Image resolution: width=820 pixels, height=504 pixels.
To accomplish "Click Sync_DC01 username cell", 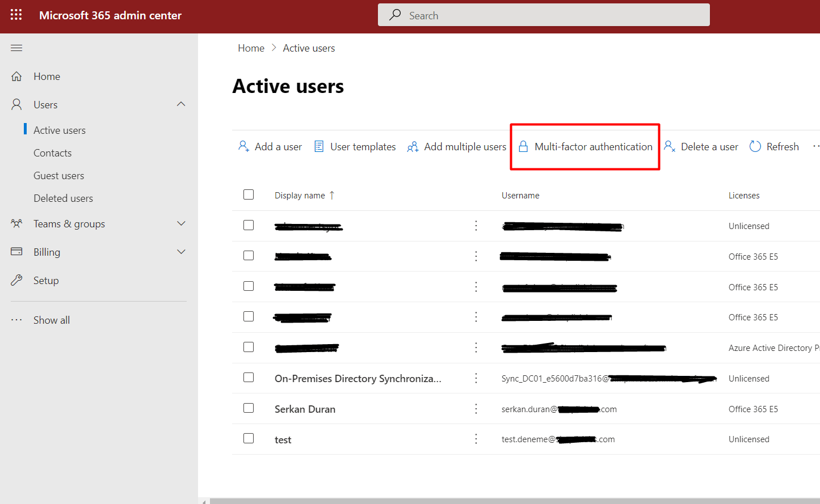I will [609, 378].
